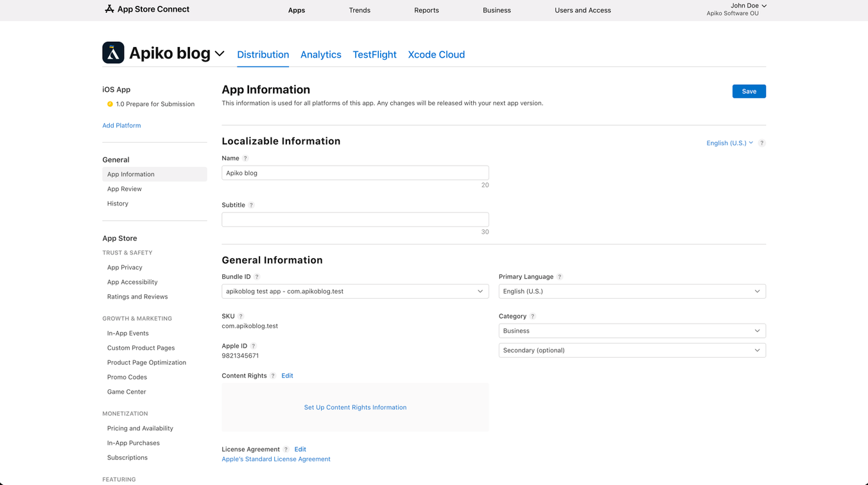Open help for Content Rights

tap(273, 376)
